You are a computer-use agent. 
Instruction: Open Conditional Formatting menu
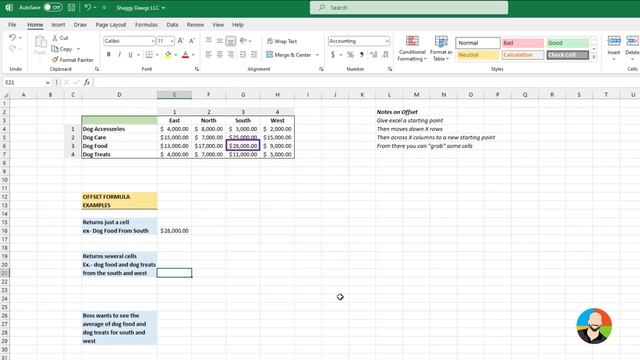coord(412,48)
